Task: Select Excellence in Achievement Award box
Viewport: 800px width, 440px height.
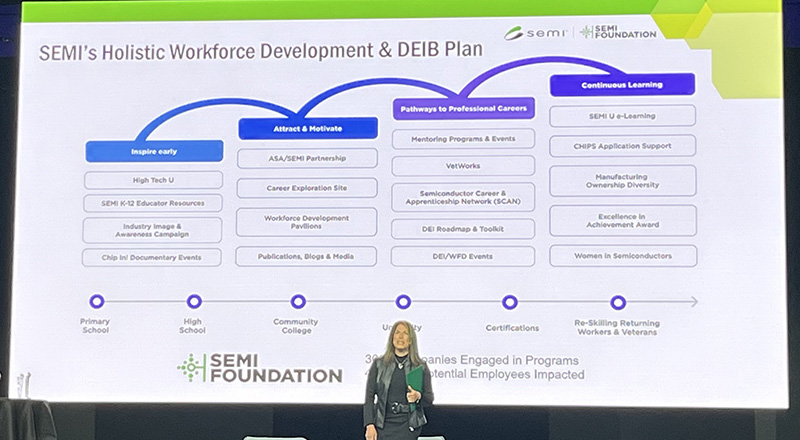Action: [623, 221]
